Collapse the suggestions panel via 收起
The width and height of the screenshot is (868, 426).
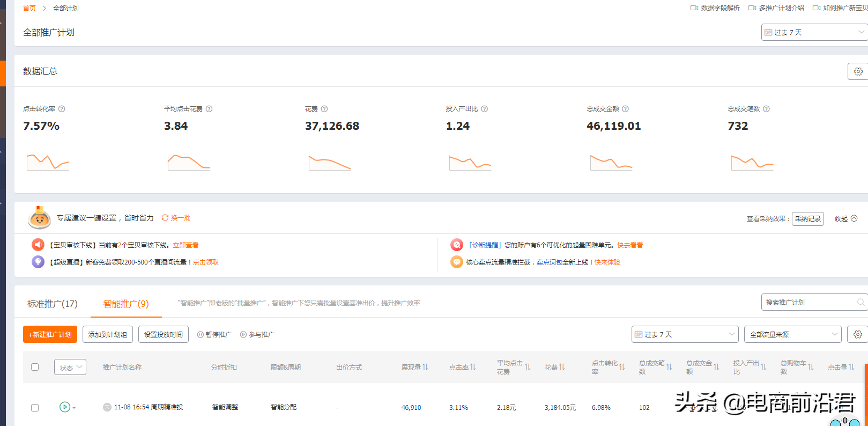[845, 218]
